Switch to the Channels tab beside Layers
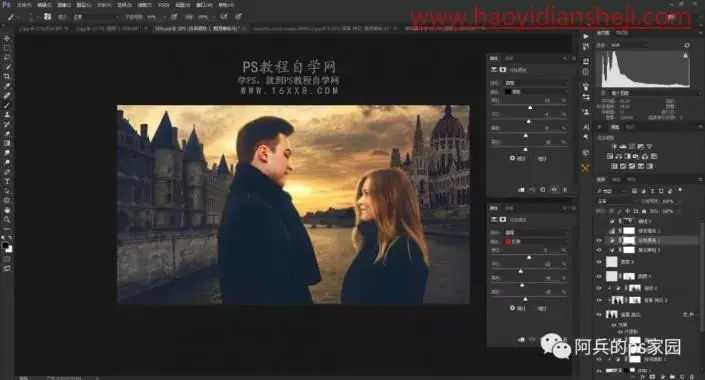Screen dimensions: 705x380 [616, 179]
